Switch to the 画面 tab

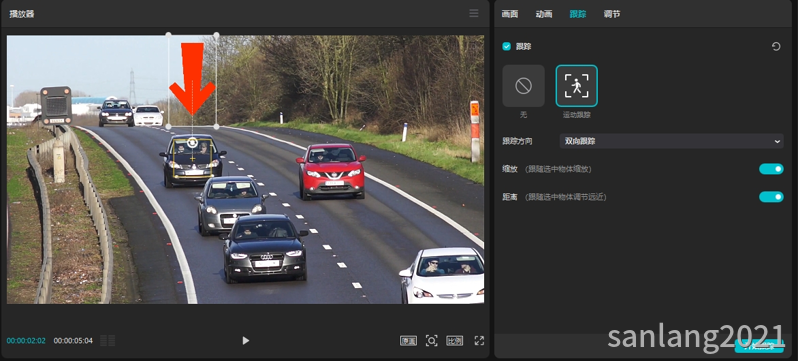click(x=509, y=14)
